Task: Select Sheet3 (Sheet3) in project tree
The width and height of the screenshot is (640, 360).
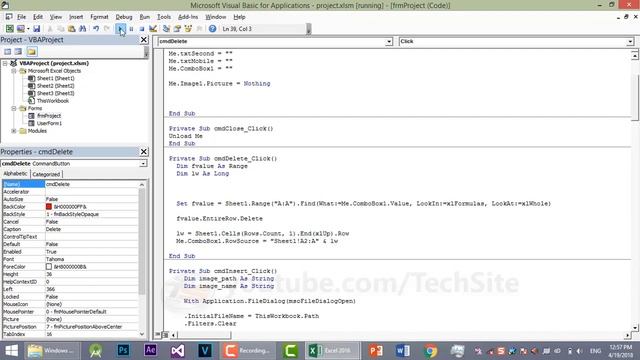Action: tap(56, 93)
